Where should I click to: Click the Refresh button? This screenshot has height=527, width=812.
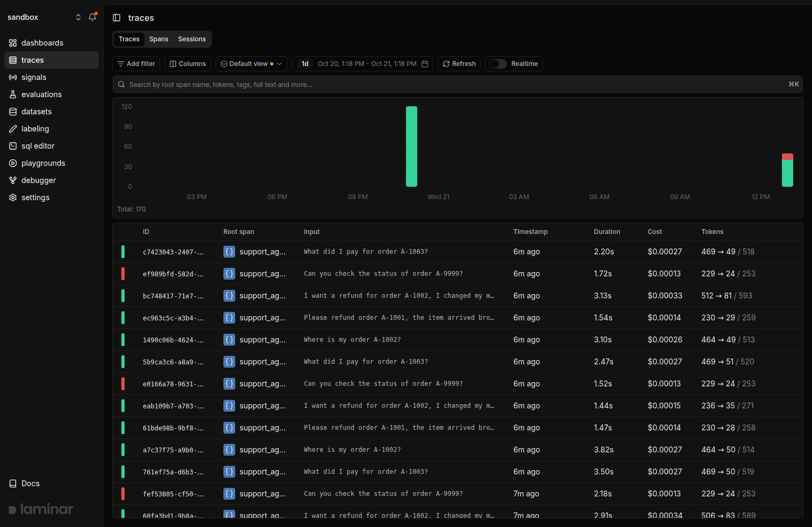(x=459, y=64)
